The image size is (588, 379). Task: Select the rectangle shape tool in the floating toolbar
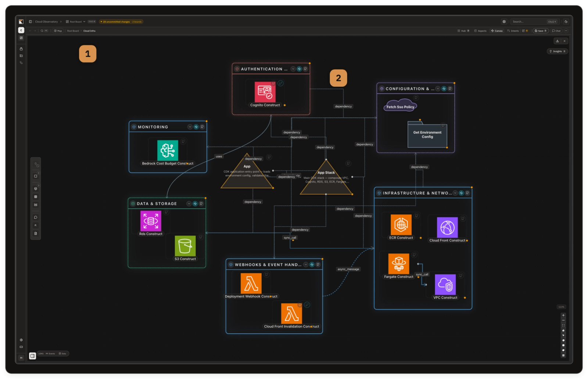click(36, 176)
